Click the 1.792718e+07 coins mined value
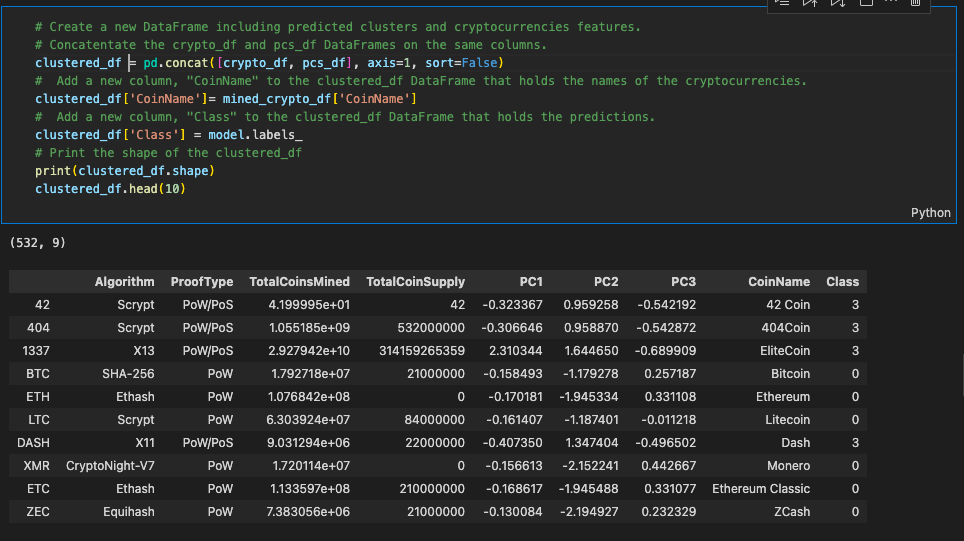964x541 pixels. (310, 374)
